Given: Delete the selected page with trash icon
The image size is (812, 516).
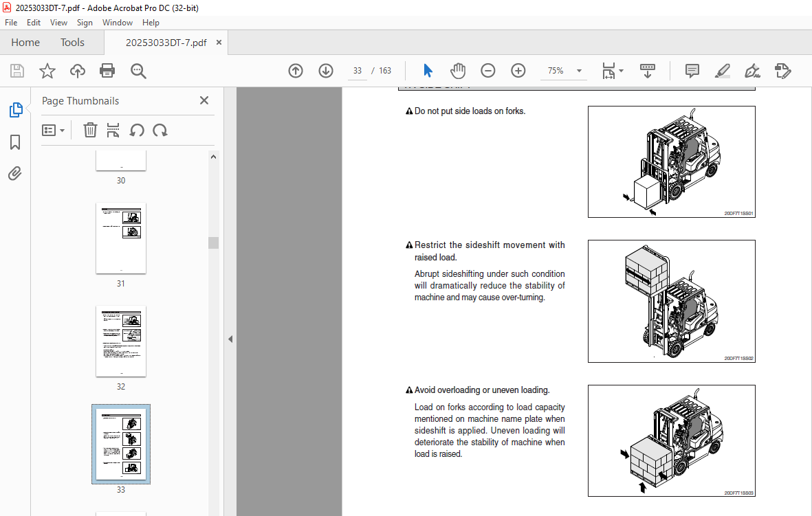Looking at the screenshot, I should (x=90, y=131).
